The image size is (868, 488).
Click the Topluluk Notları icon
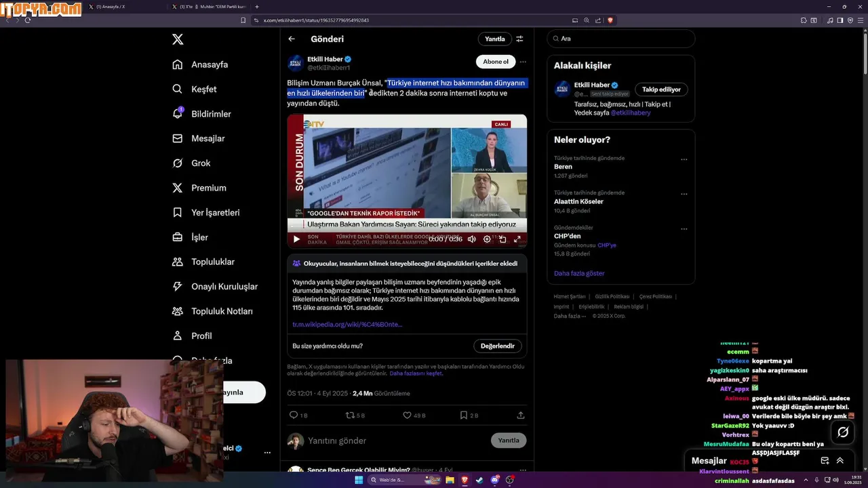click(x=178, y=311)
